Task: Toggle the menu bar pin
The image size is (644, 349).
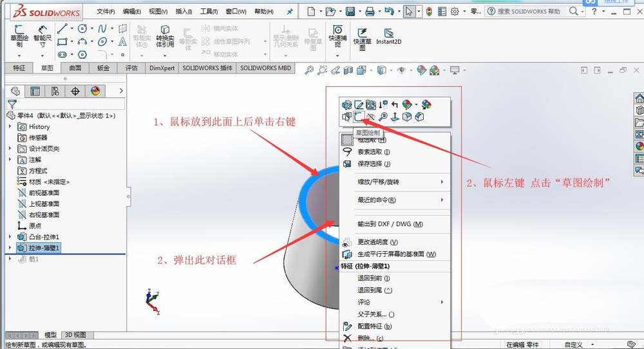Action: tap(290, 12)
